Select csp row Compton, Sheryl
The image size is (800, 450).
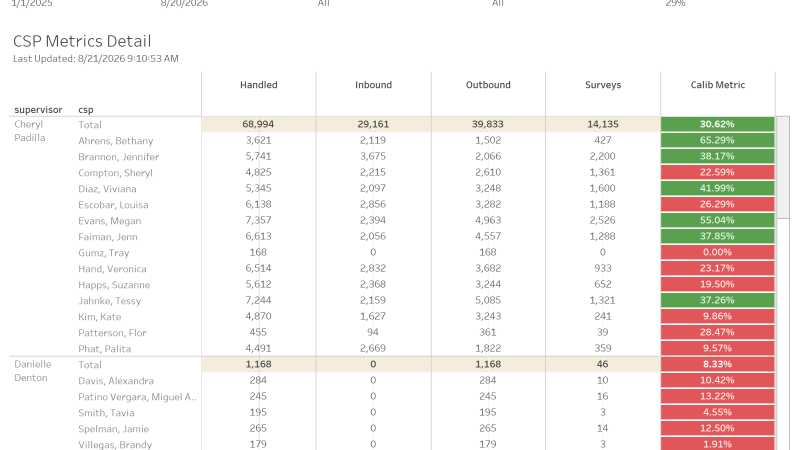115,172
